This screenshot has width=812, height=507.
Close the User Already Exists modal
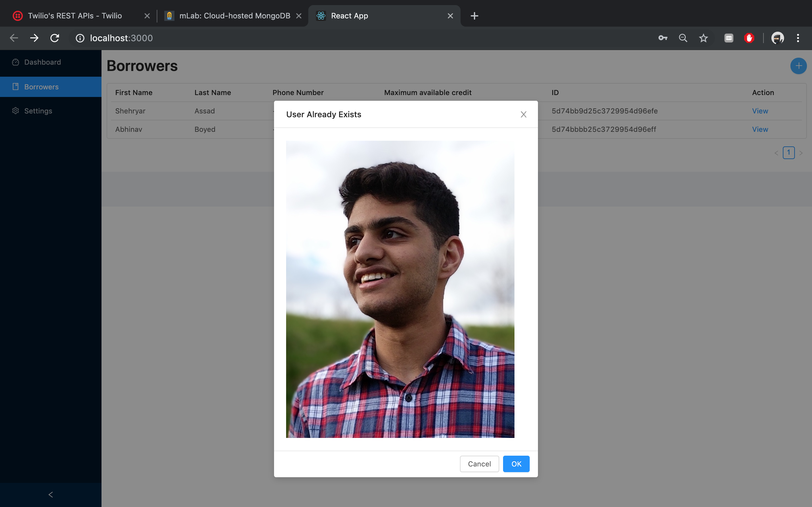click(x=523, y=114)
